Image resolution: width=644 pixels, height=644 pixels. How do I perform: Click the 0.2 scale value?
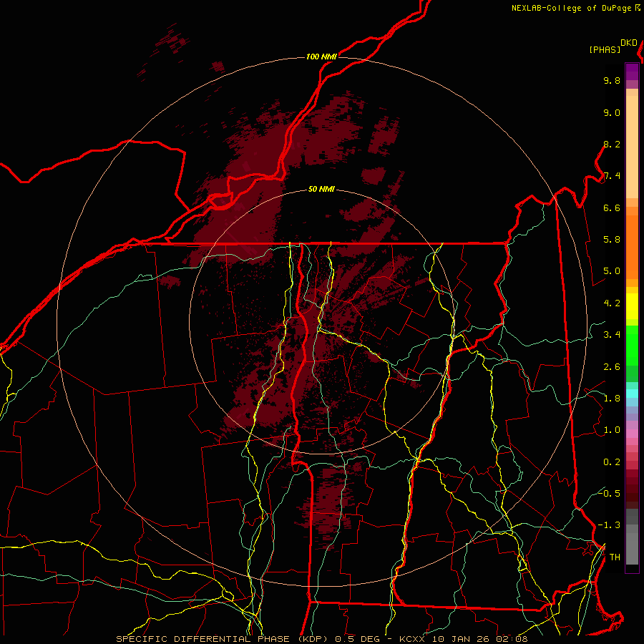tap(612, 462)
